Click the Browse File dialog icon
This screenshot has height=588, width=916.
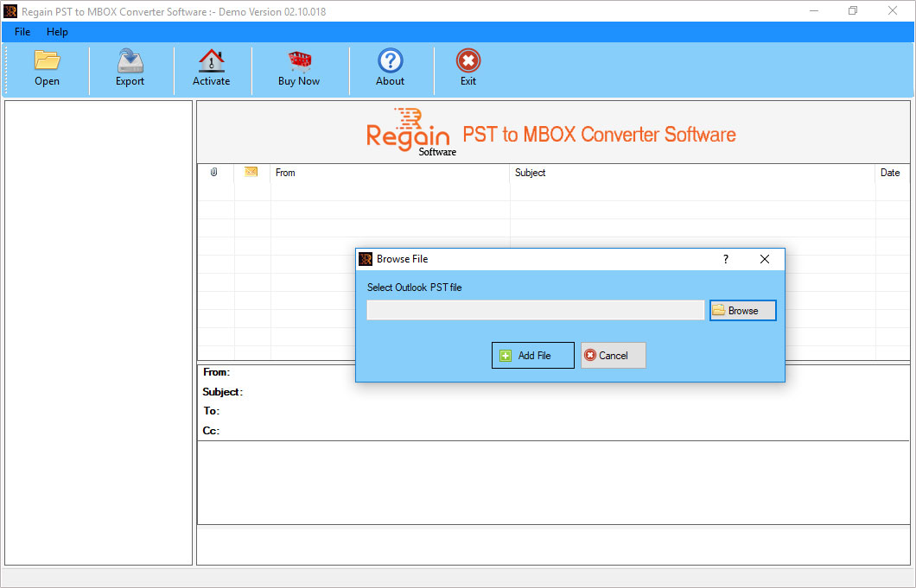(x=366, y=258)
